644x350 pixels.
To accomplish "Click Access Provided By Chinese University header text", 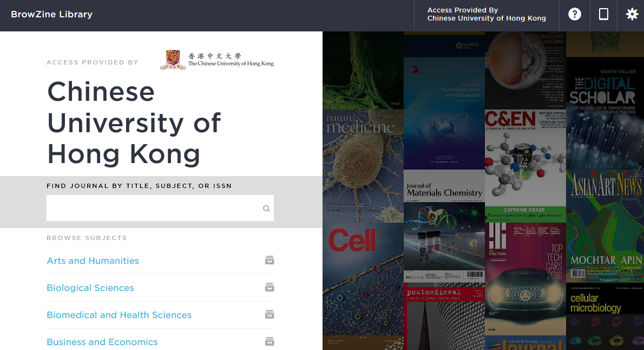I will pos(487,15).
